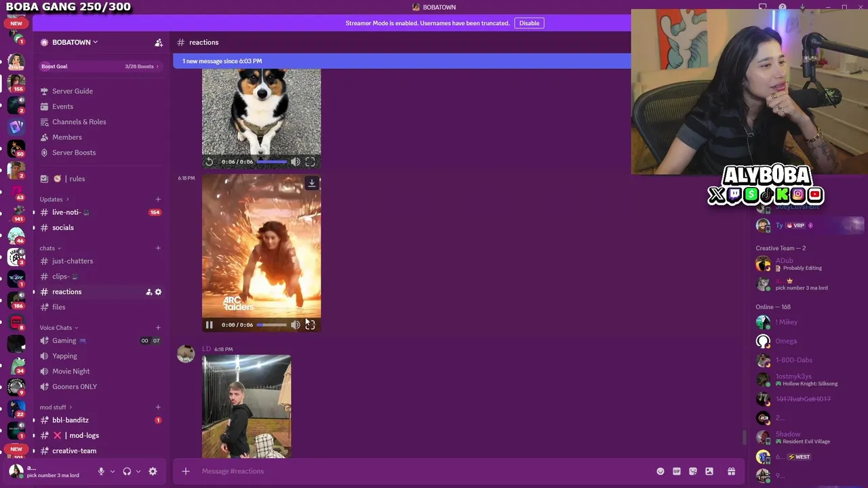868x488 pixels.
Task: Open the invite people icon beside BOBATOWN header
Action: tap(159, 43)
